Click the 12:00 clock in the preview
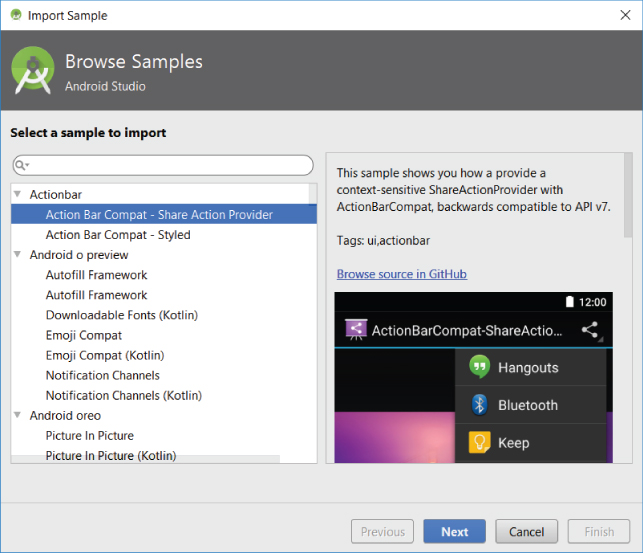643x553 pixels. tap(592, 302)
